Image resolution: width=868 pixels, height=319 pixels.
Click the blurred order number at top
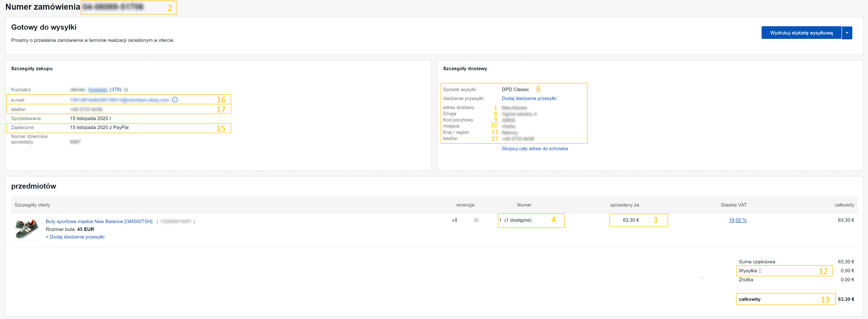(113, 7)
